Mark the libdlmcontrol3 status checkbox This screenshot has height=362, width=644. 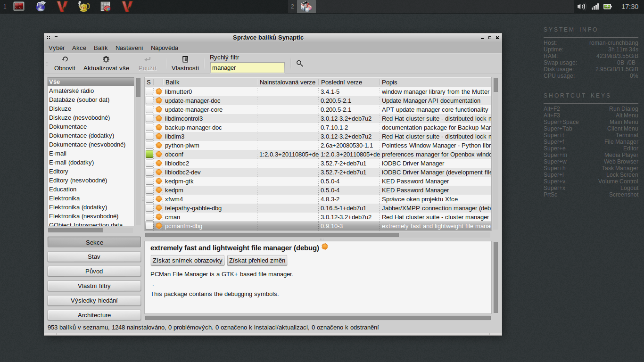click(149, 118)
